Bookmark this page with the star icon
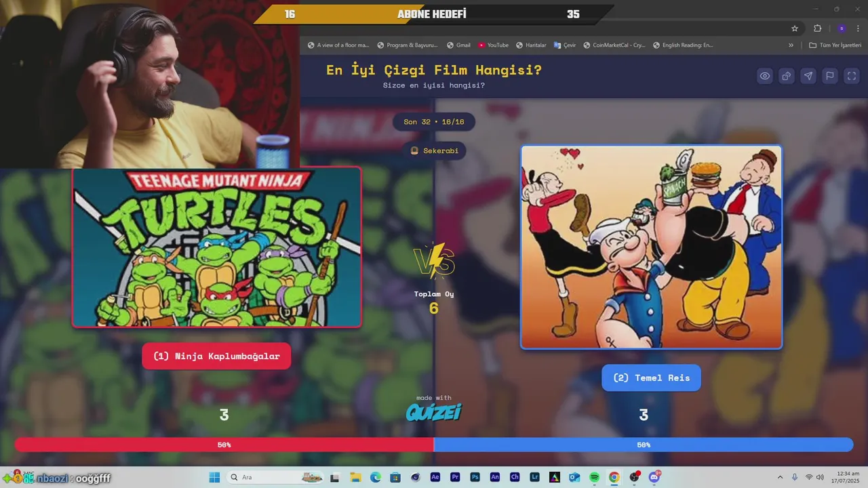 point(795,28)
